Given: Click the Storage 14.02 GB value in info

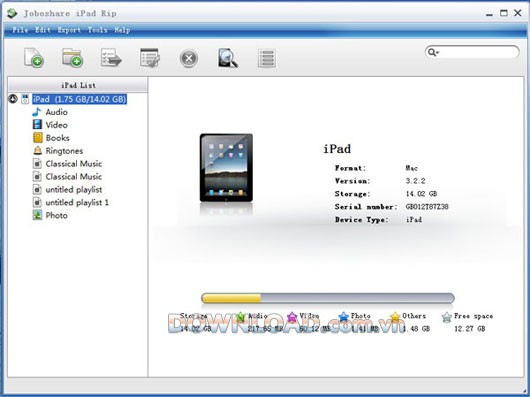Looking at the screenshot, I should 421,194.
